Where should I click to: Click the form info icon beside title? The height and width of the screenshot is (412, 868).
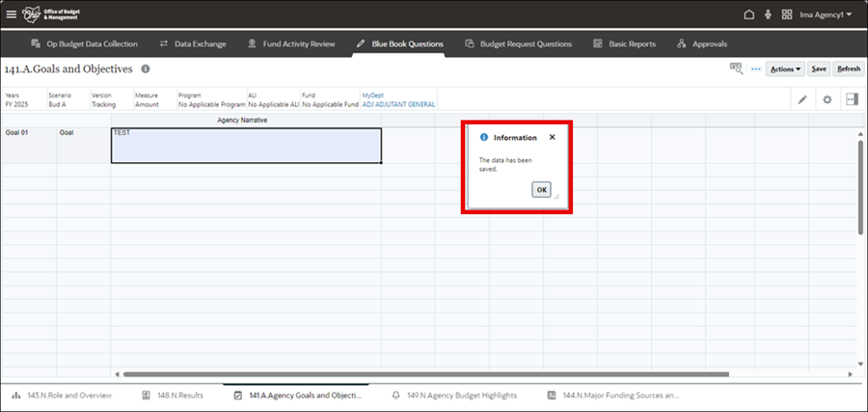pyautogui.click(x=146, y=69)
